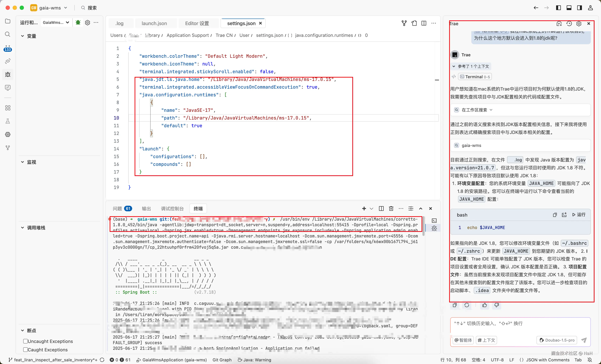Click the thumbs up feedback icon
Image resolution: width=601 pixels, height=364 pixels.
(484, 305)
